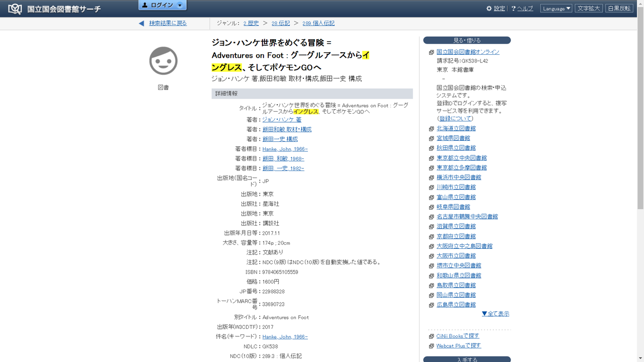Search via Webcat Plusで探す link

click(x=459, y=346)
